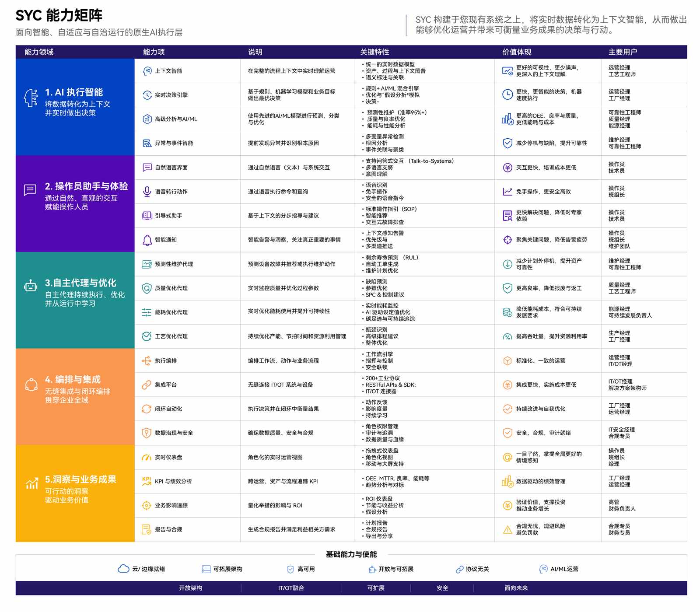Click the KPI 与绩效分析 icon
Image resolution: width=700 pixels, height=612 pixels.
pyautogui.click(x=147, y=481)
